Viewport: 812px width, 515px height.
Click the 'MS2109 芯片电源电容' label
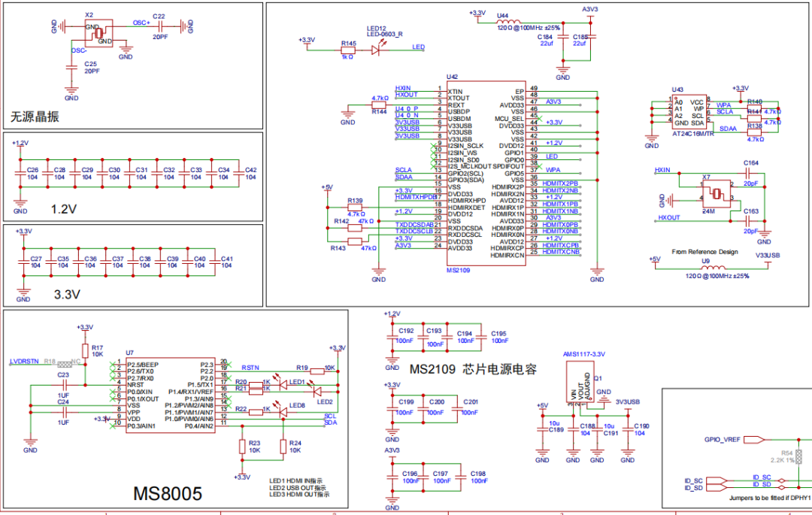coord(474,369)
